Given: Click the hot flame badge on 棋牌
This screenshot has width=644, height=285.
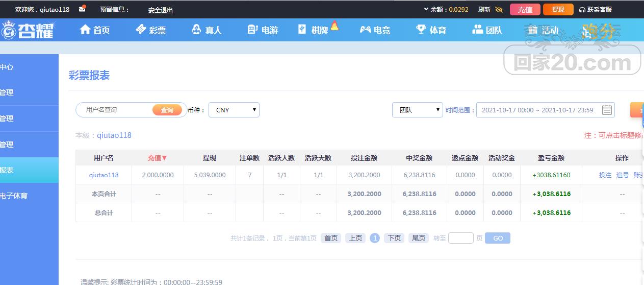Looking at the screenshot, I should [334, 25].
